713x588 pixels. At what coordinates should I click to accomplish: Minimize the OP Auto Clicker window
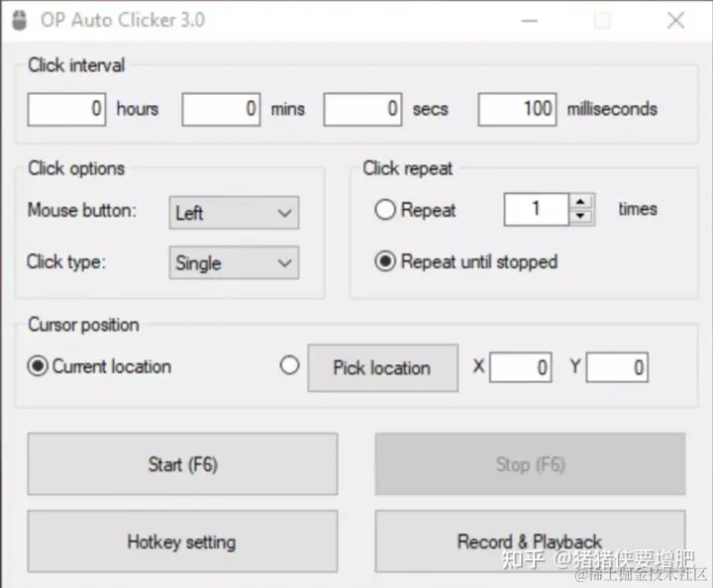(529, 21)
